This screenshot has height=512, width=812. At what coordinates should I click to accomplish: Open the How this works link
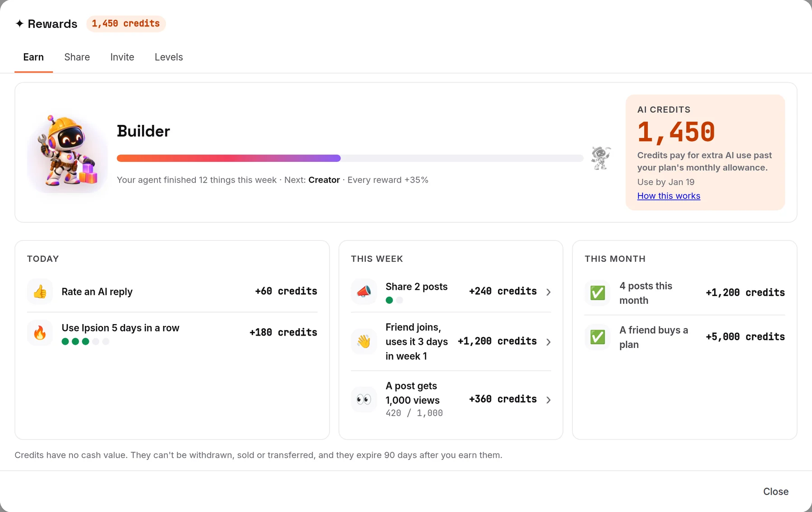tap(669, 196)
